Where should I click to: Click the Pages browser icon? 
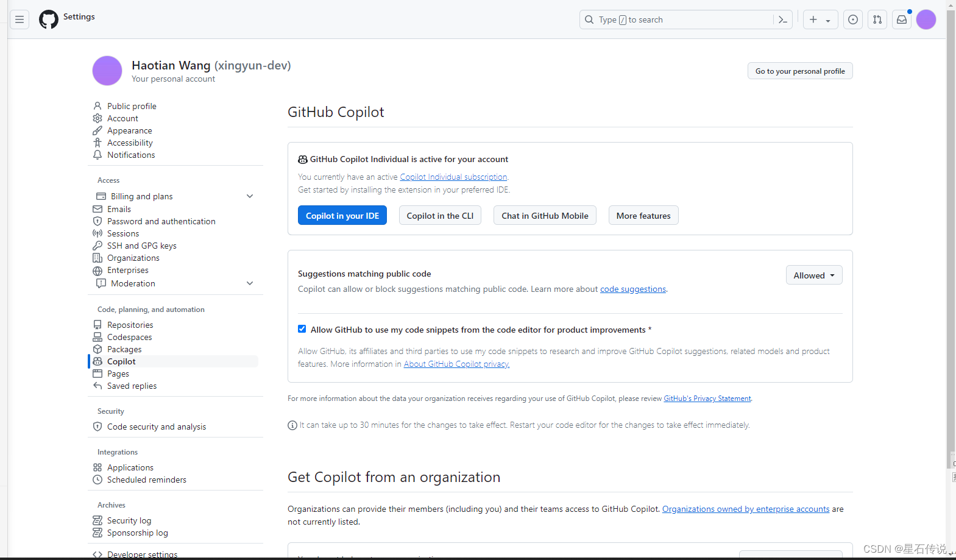[x=97, y=374]
